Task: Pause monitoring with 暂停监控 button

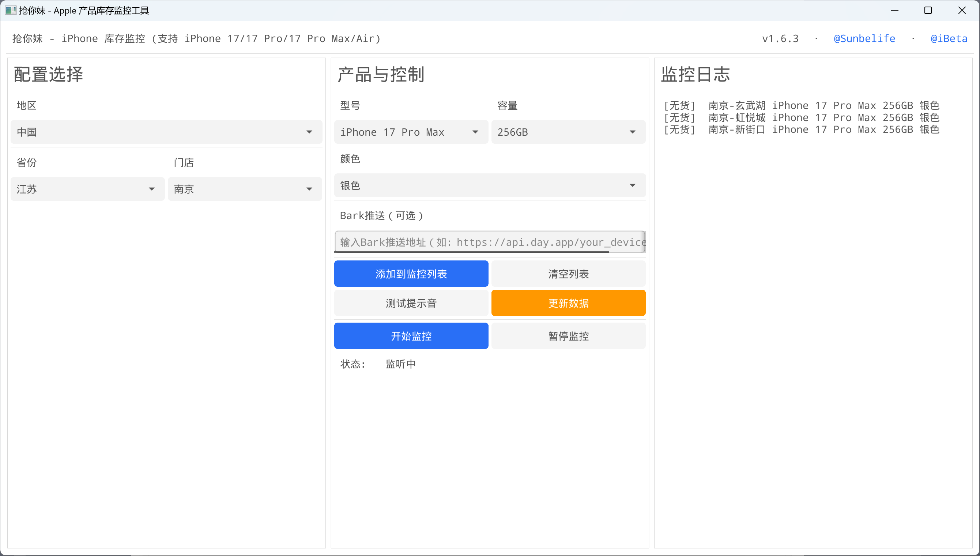Action: click(x=568, y=336)
